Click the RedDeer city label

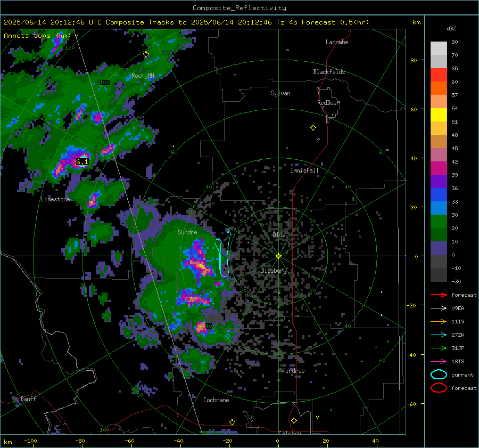point(328,103)
